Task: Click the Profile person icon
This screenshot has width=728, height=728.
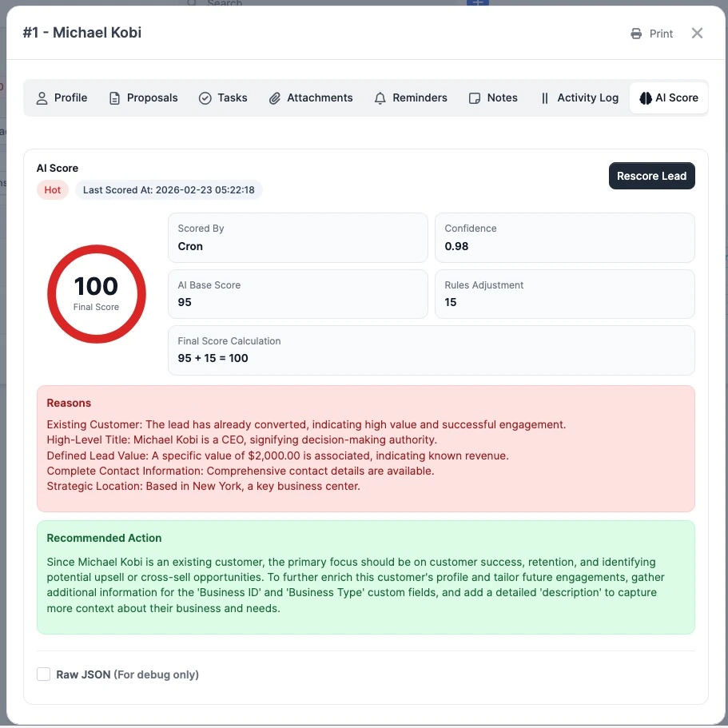Action: [42, 97]
